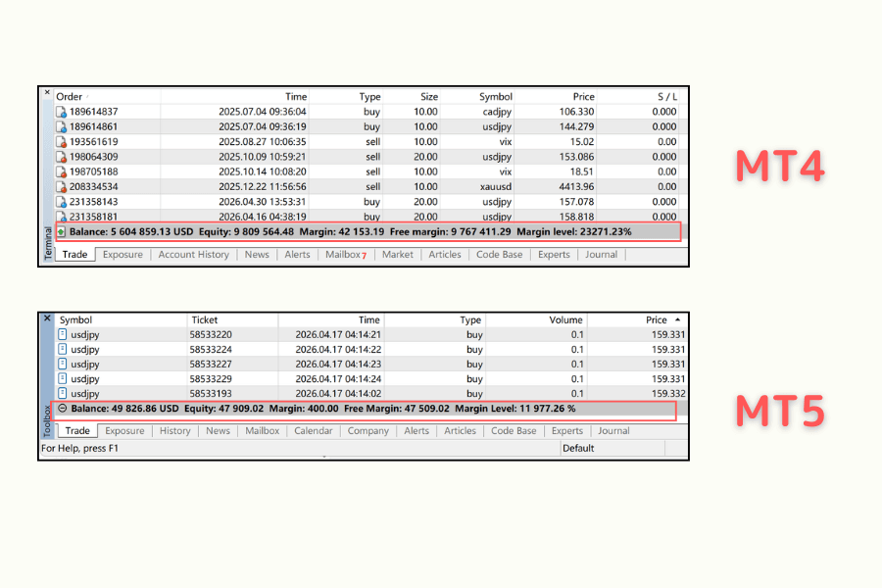Viewport: 882px width, 588px height.
Task: Click position icon for ticket 58533224
Action: (x=63, y=349)
